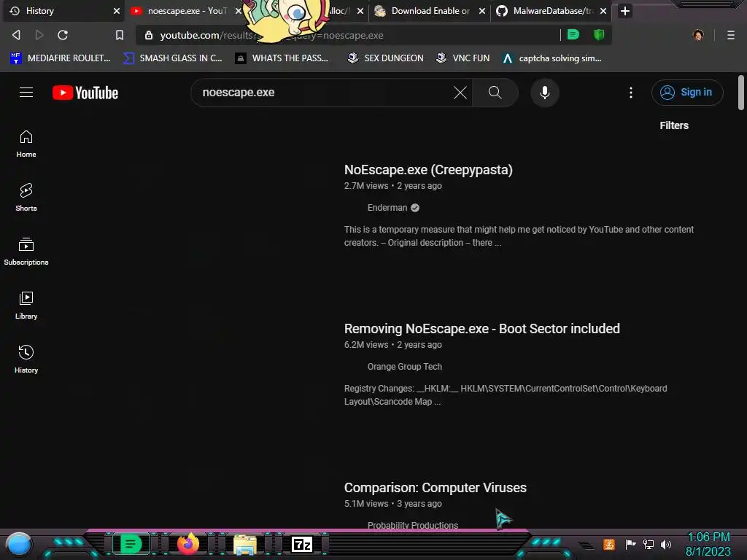Screen dimensions: 747x560
Task: Click browser back arrow
Action: tap(17, 35)
